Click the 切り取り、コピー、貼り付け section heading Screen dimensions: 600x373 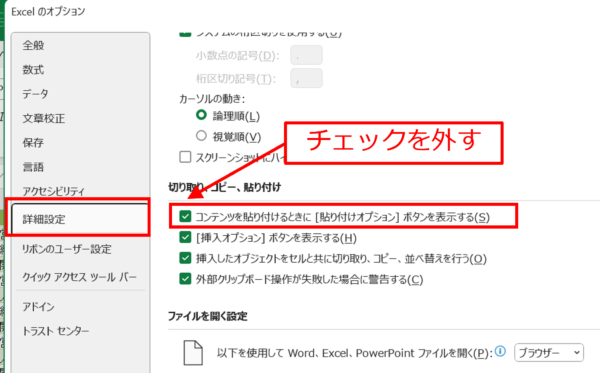[225, 187]
